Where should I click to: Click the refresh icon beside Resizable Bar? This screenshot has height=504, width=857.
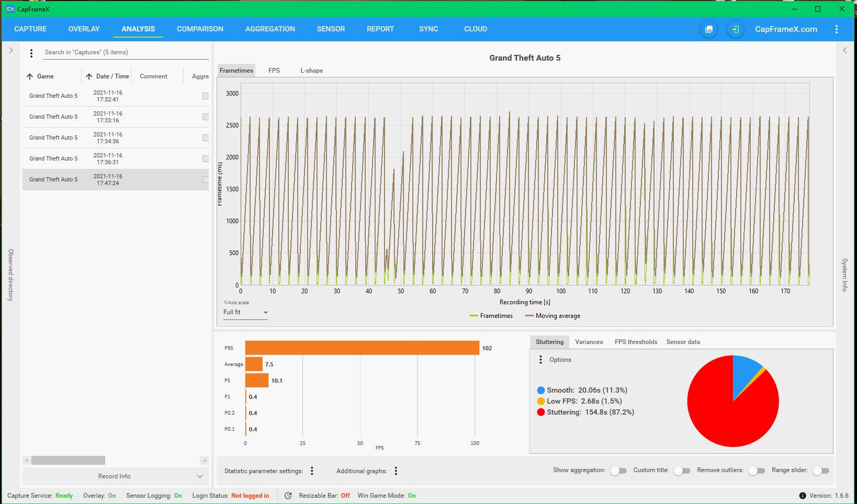click(288, 496)
